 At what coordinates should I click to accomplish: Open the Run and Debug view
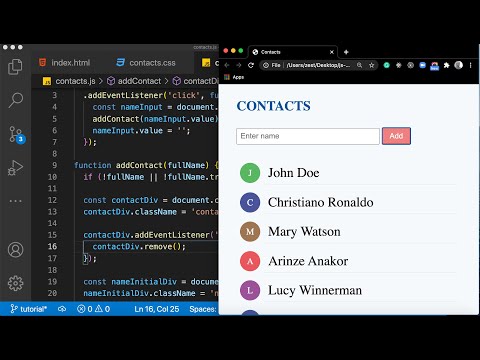15,168
